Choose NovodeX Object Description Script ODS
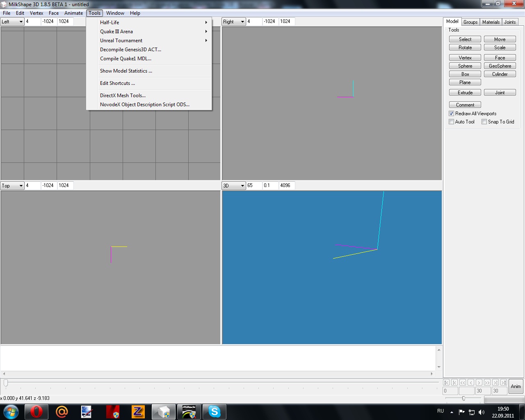The width and height of the screenshot is (525, 420). click(149, 105)
